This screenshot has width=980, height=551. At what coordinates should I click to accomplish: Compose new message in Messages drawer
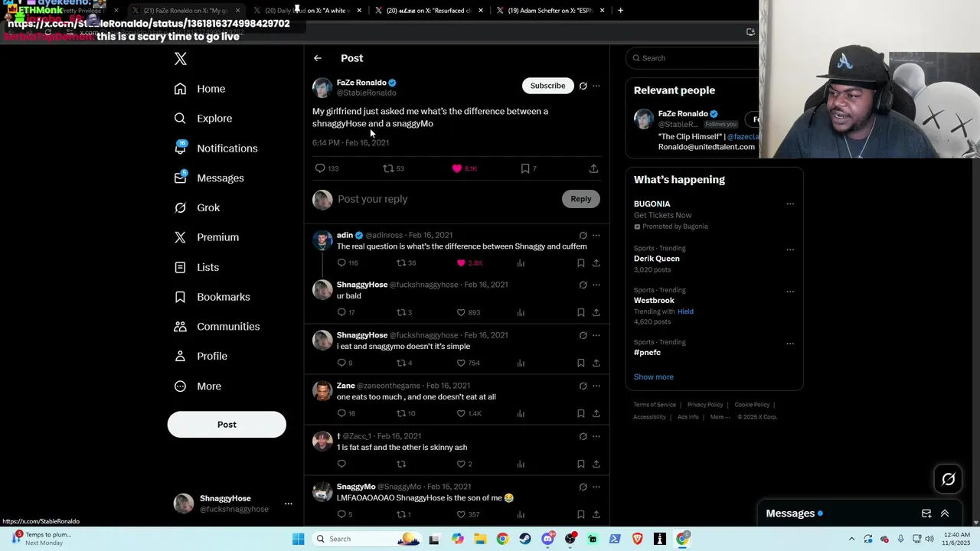[926, 514]
